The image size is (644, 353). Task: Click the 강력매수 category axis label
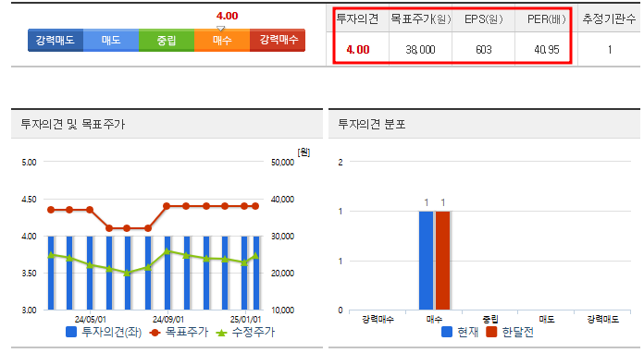tap(378, 319)
